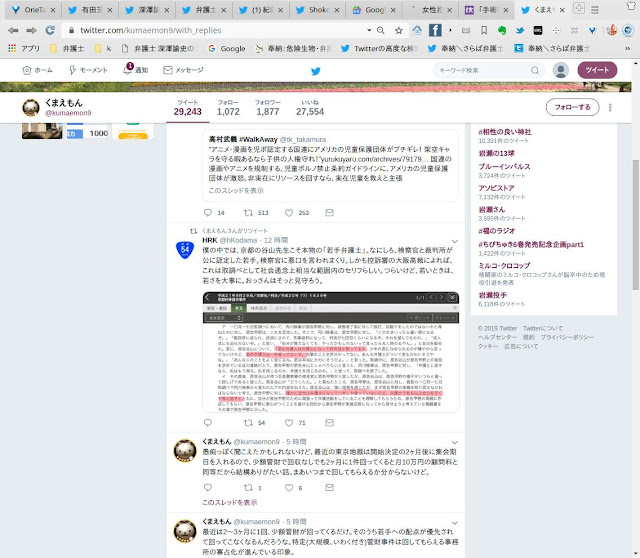The image size is (640, 558).
Task: Send HRK's tweet via message envelope
Action: coord(329,423)
